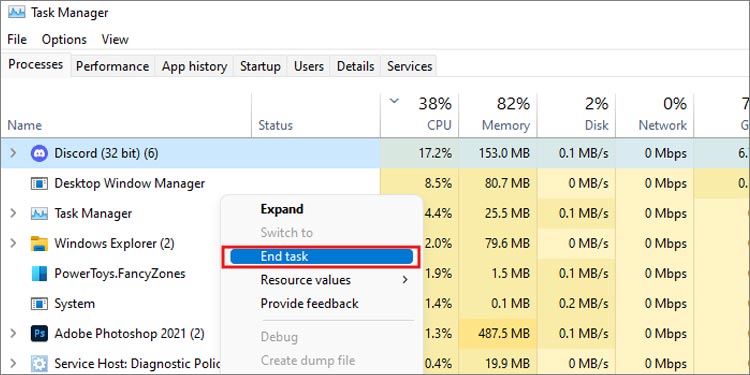
Task: Open the Startup tab
Action: click(x=260, y=66)
